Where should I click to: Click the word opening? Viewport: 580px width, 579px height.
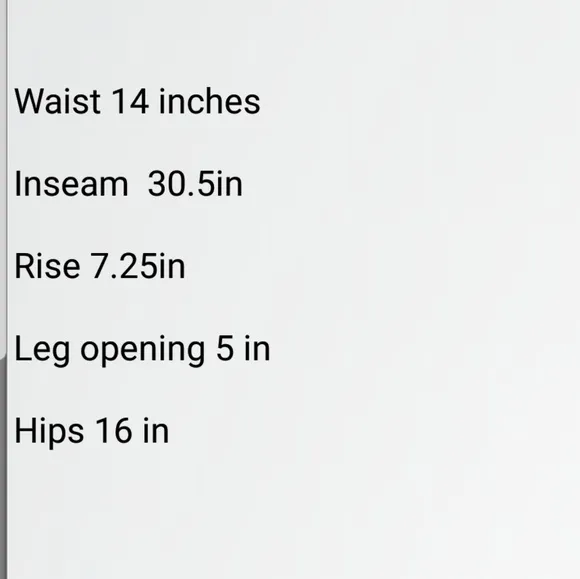[x=143, y=350]
